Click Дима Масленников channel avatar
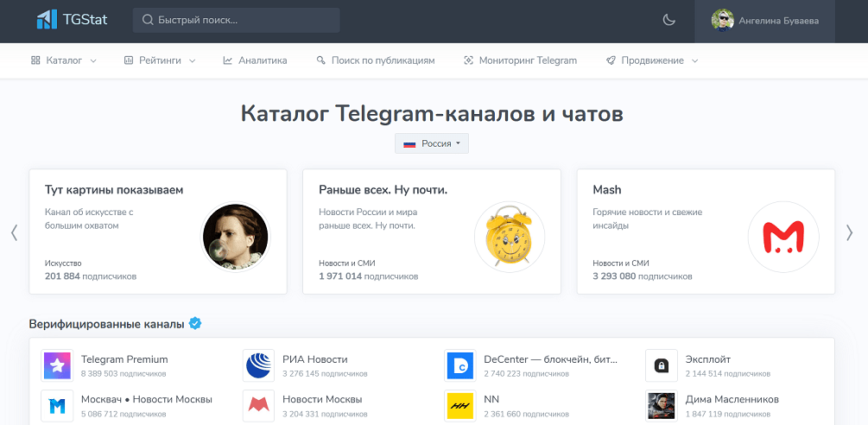The image size is (868, 425). [x=662, y=406]
